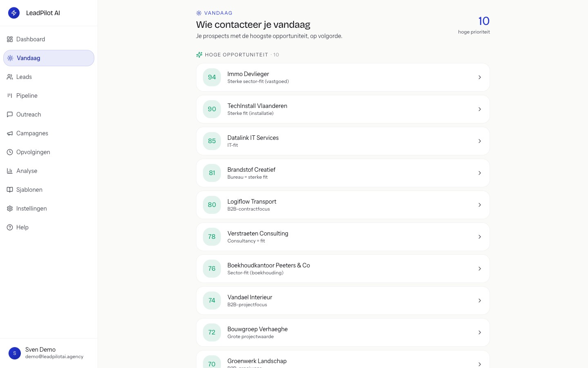Click the 'Grote projectwaarde' text

point(251,337)
